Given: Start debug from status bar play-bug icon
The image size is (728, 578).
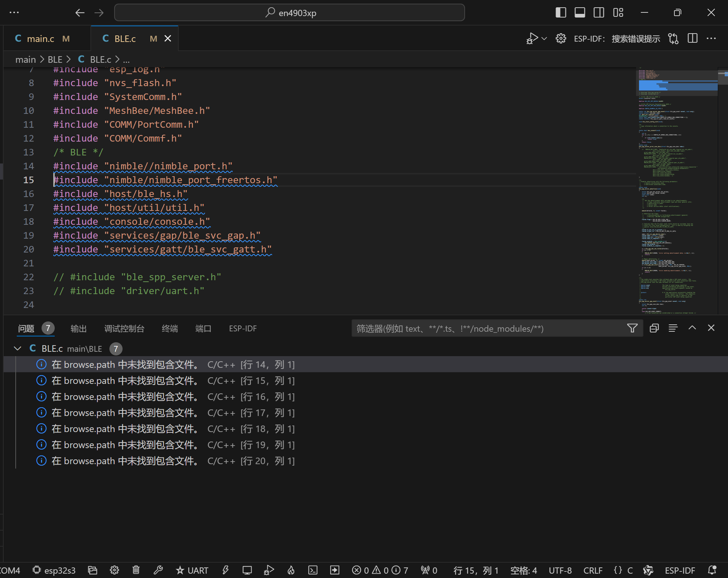Looking at the screenshot, I should coord(269,570).
